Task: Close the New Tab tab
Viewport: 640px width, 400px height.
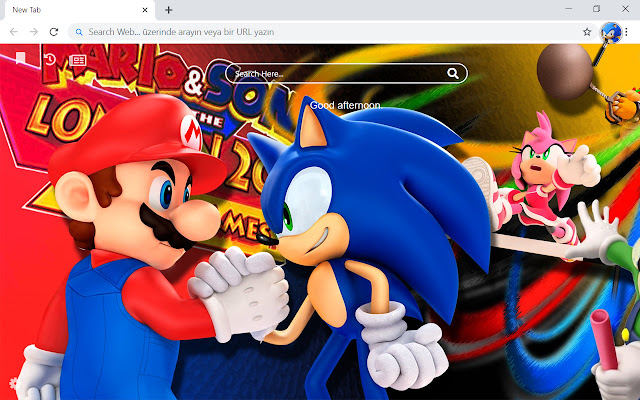Action: pos(145,10)
